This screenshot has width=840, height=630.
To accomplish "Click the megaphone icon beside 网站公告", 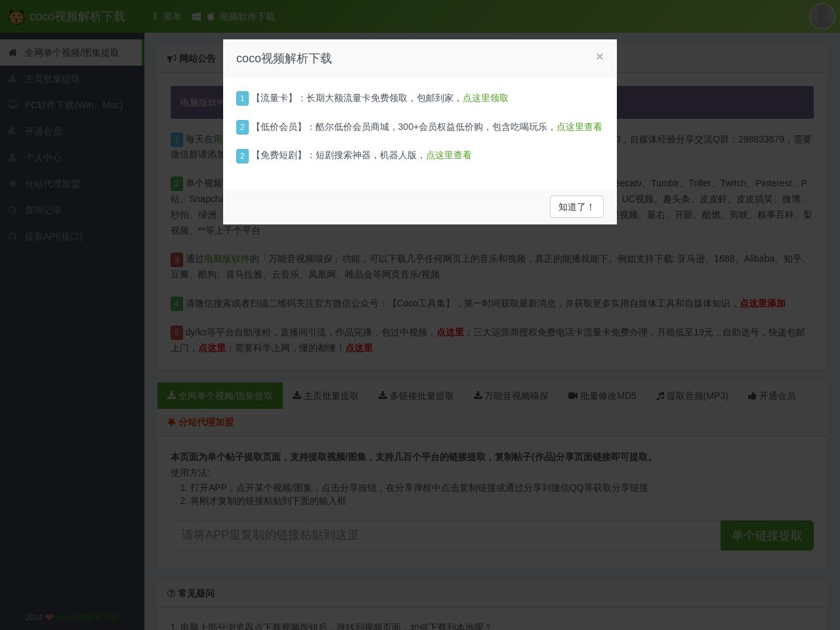I will (x=172, y=58).
